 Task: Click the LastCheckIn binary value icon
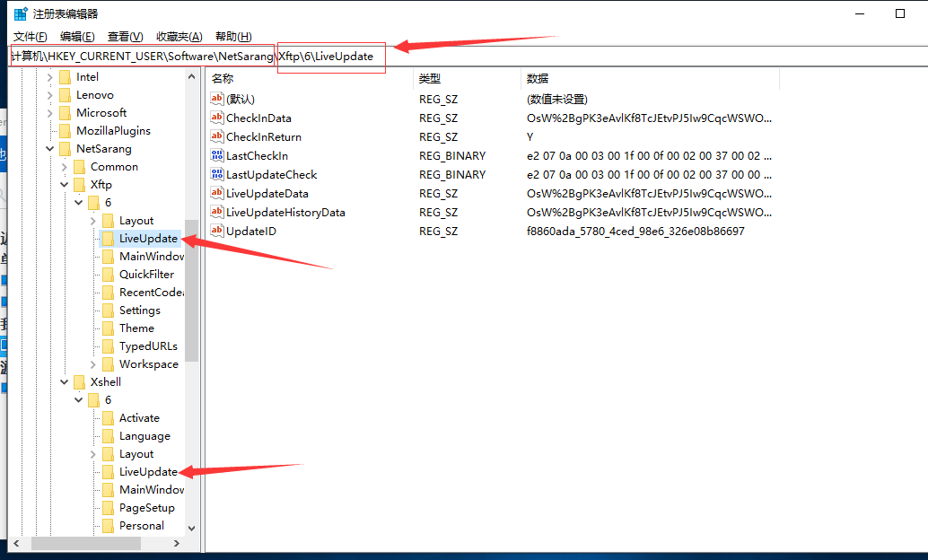(x=217, y=155)
